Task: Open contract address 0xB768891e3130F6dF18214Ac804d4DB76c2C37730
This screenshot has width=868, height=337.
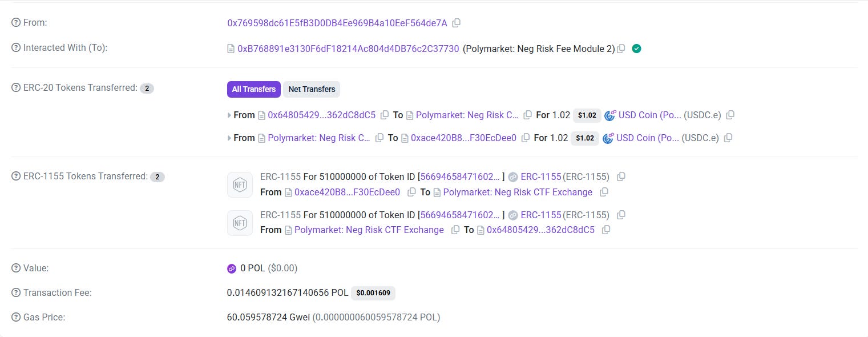Action: 348,49
